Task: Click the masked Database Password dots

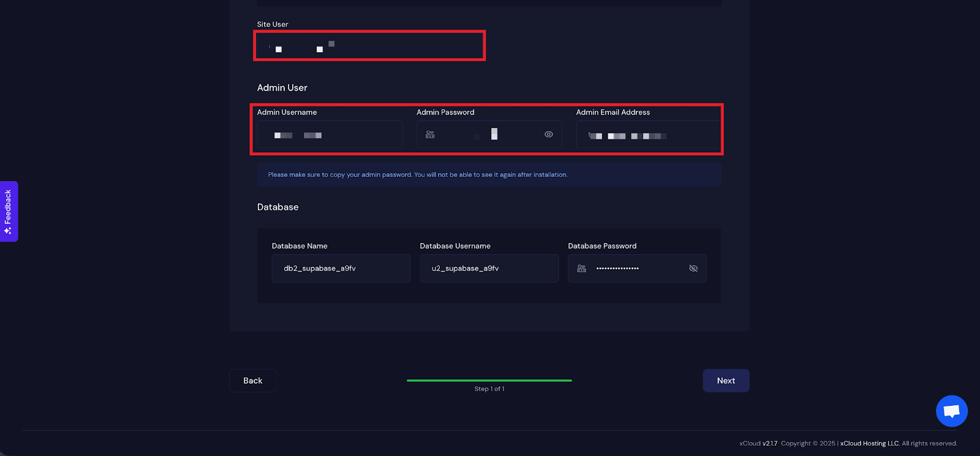Action: point(617,269)
